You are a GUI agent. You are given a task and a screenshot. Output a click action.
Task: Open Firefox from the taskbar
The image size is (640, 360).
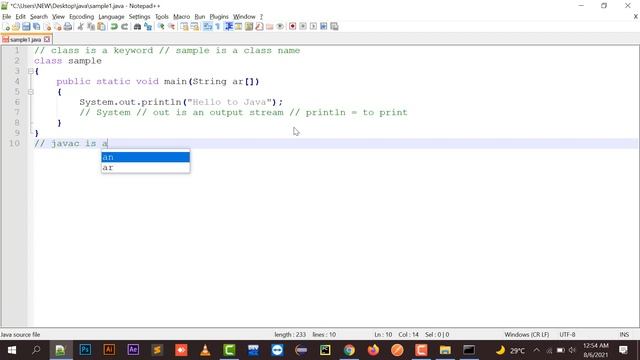pyautogui.click(x=373, y=350)
